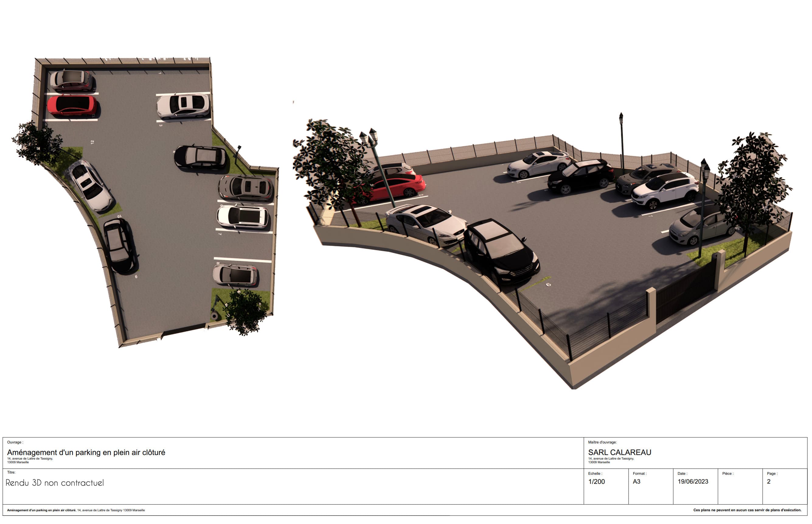Select the client name "SARL CALAREAU"
The image size is (812, 524).
pyautogui.click(x=619, y=453)
